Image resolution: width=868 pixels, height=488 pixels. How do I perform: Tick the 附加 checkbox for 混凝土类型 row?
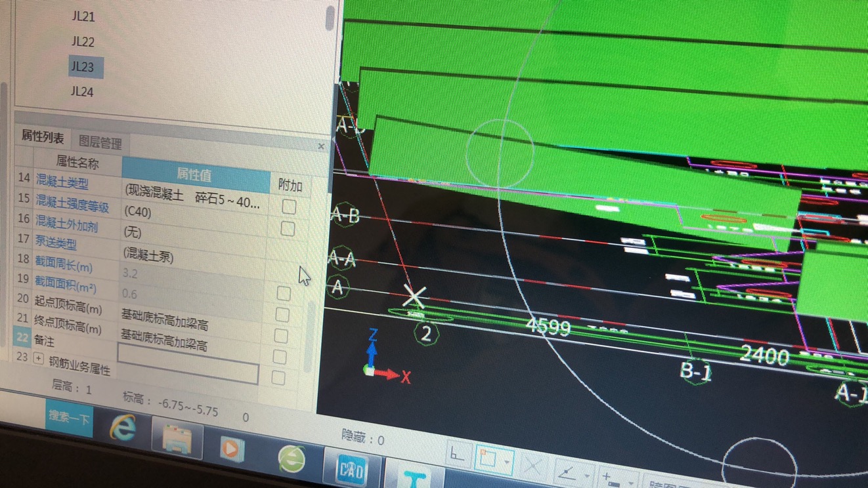click(x=289, y=207)
